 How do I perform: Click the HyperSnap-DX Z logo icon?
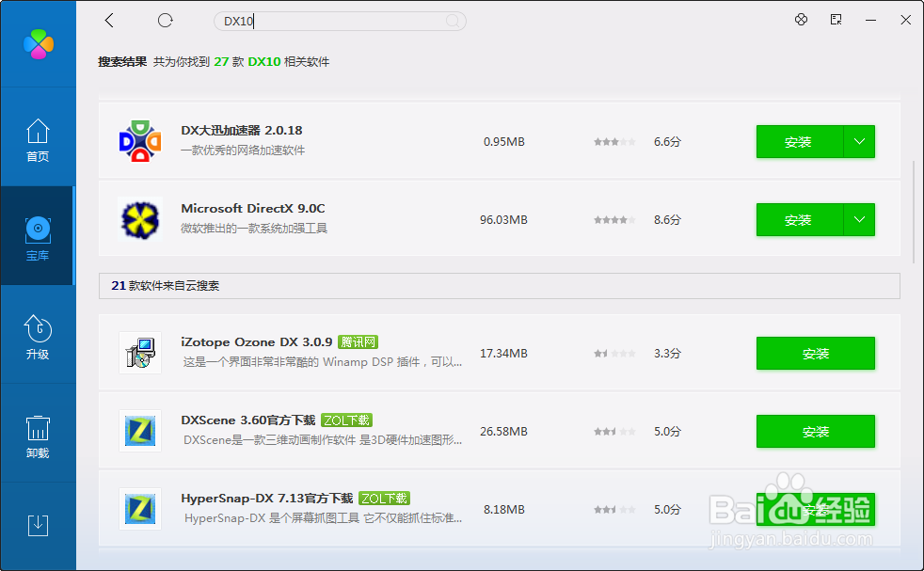pos(140,509)
